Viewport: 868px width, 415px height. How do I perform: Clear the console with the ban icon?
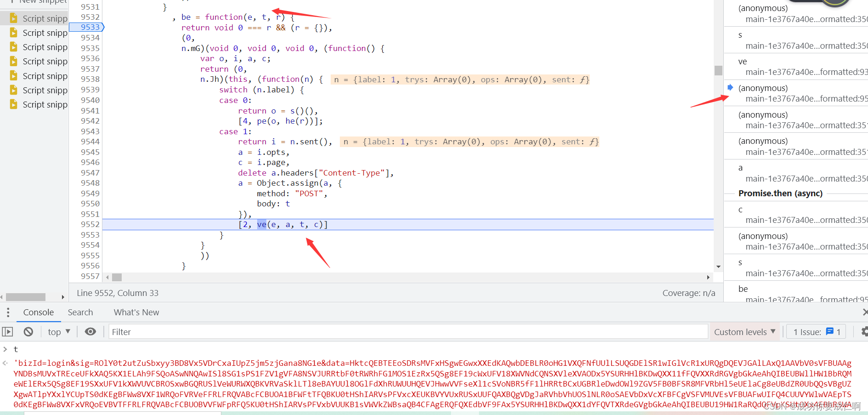tap(28, 332)
